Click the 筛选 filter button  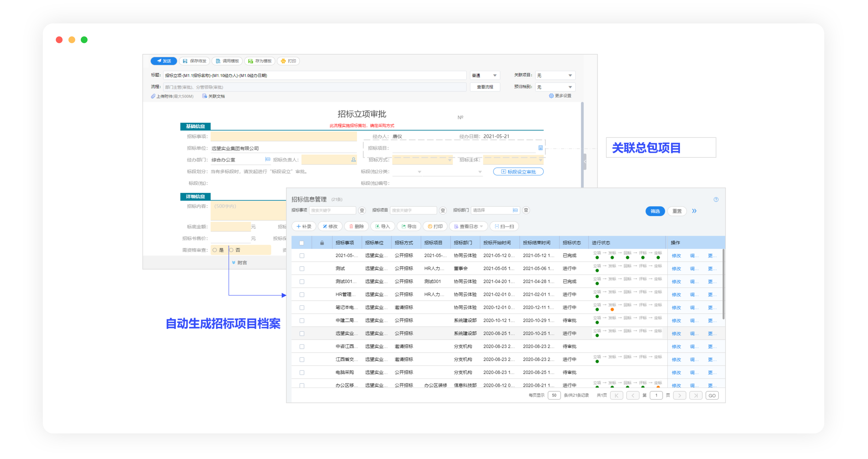point(655,211)
